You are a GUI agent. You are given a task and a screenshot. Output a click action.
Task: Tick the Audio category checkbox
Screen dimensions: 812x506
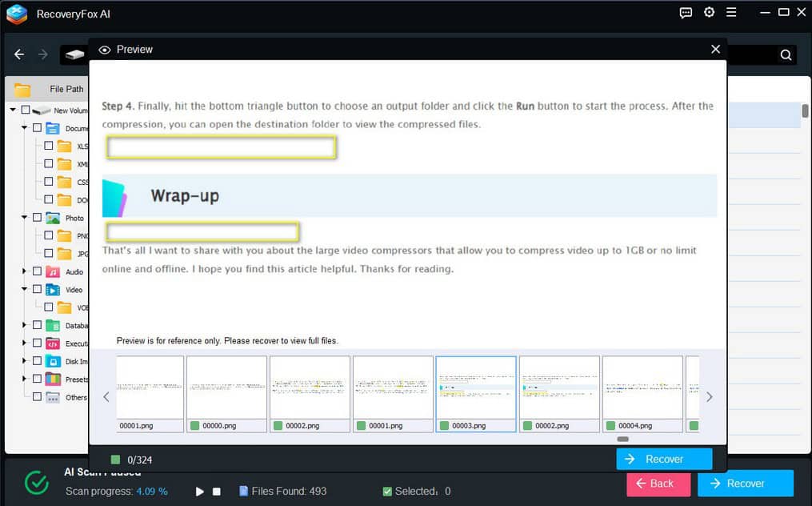pos(37,271)
